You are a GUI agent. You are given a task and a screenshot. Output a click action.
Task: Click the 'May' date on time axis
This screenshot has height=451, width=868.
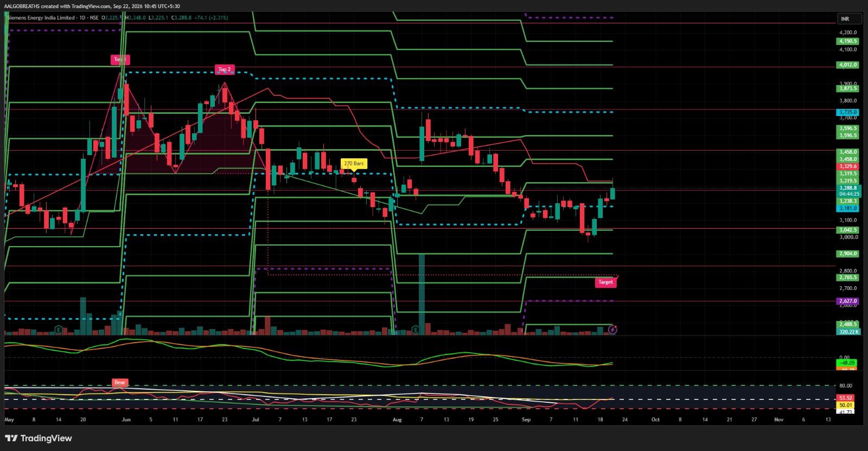click(9, 420)
